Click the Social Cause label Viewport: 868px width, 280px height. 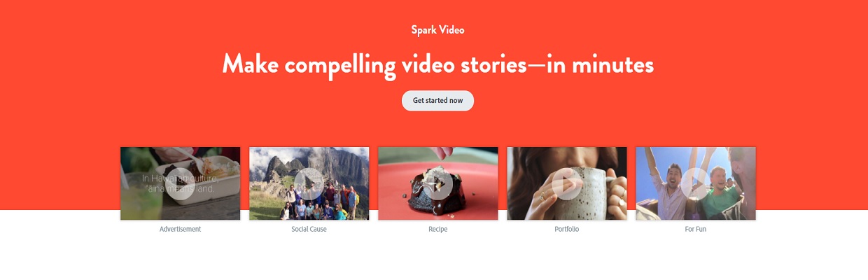coord(309,229)
